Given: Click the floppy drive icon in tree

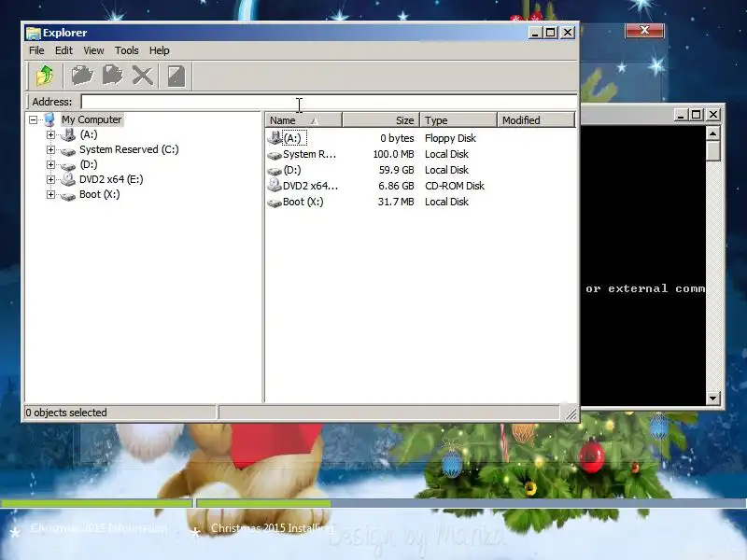Looking at the screenshot, I should 68,134.
